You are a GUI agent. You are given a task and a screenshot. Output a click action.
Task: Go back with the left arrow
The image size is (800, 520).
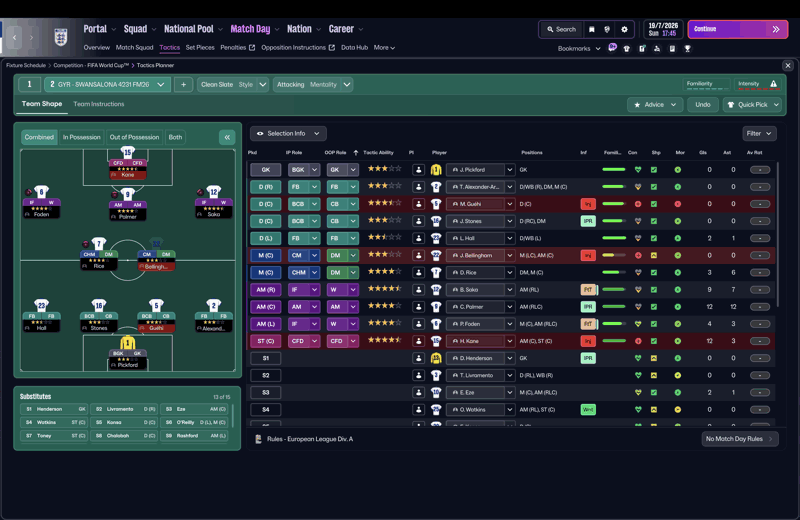(14, 37)
